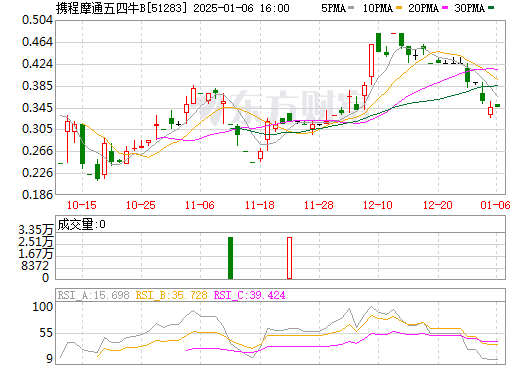Click the chart title 携程摩通五四牛B[51283]

(x=122, y=8)
